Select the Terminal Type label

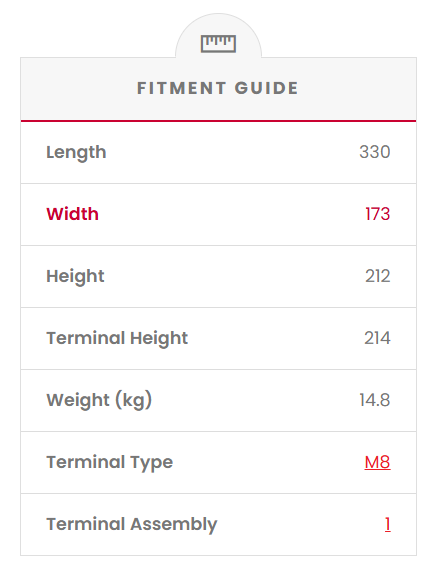pyautogui.click(x=109, y=462)
